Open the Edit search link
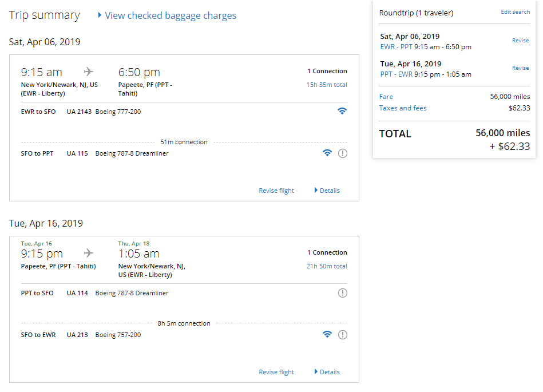The height and width of the screenshot is (392, 543). pyautogui.click(x=515, y=12)
